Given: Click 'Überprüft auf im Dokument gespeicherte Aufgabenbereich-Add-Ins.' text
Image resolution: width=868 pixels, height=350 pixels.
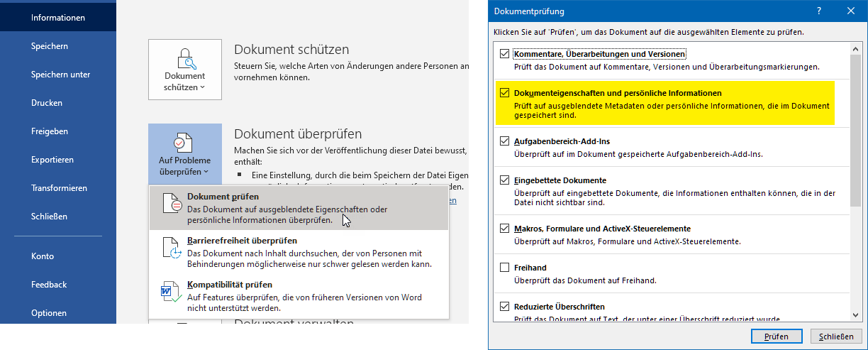Looking at the screenshot, I should coord(638,154).
